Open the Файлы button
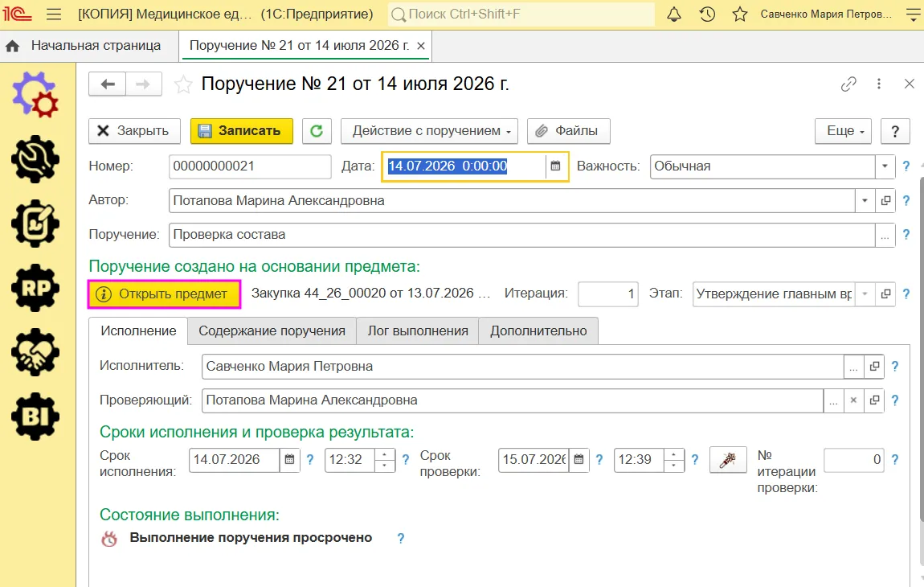 (x=569, y=131)
